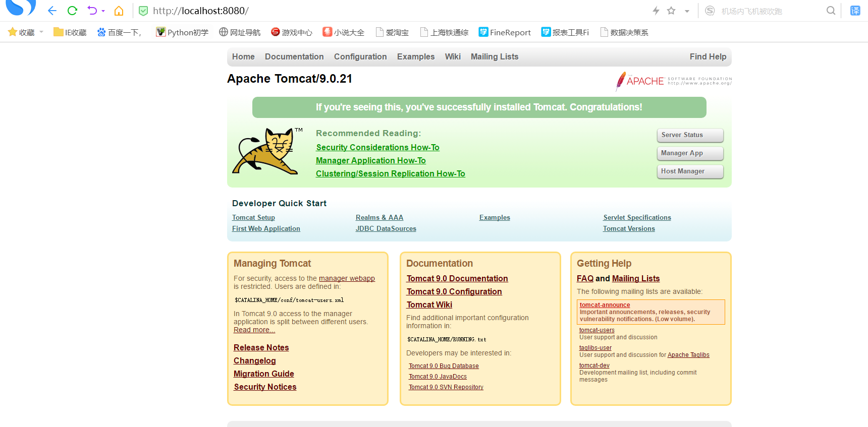Open 百度一下 bookmark
The image size is (868, 427).
tap(120, 32)
